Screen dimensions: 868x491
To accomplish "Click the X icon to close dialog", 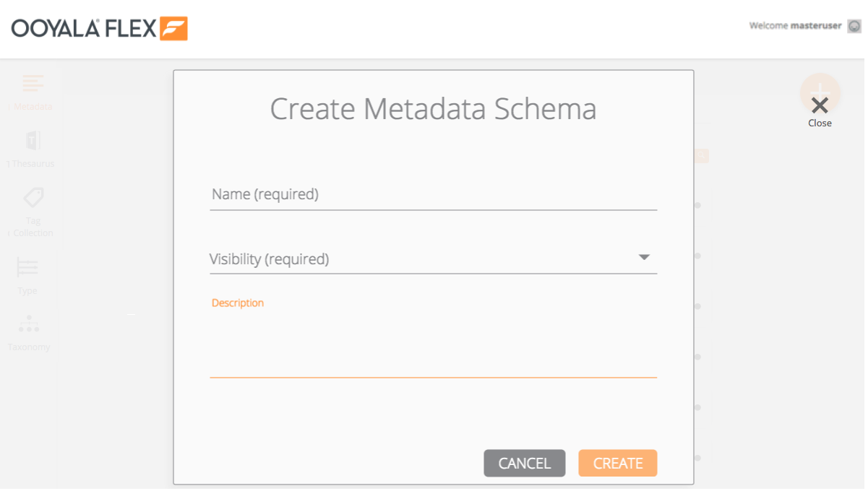I will pos(820,105).
